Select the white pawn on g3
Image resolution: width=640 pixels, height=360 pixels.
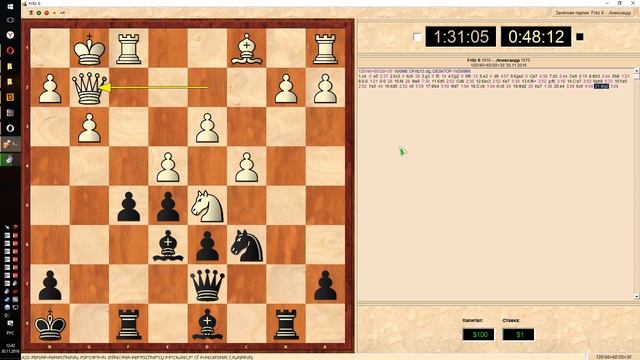89,127
